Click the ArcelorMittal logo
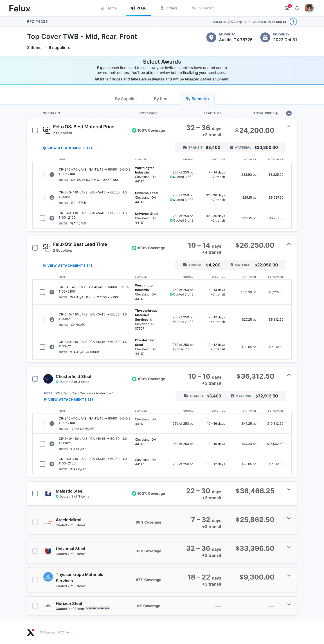 point(48,522)
